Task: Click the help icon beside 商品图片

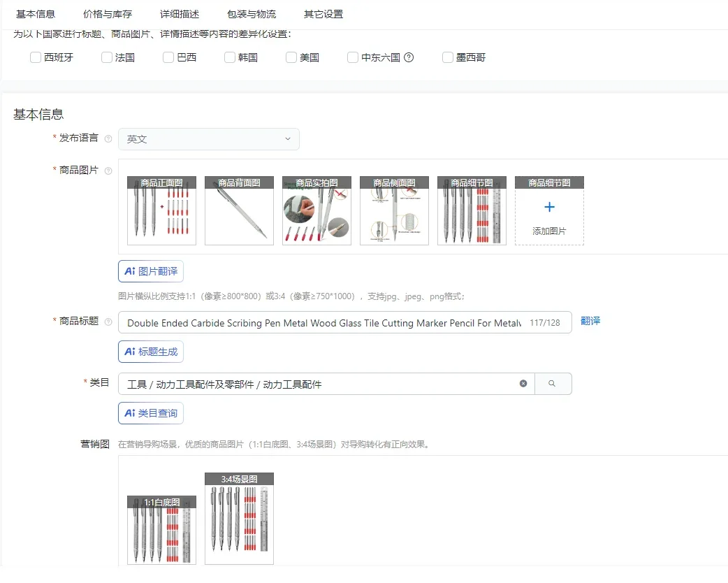Action: (108, 171)
